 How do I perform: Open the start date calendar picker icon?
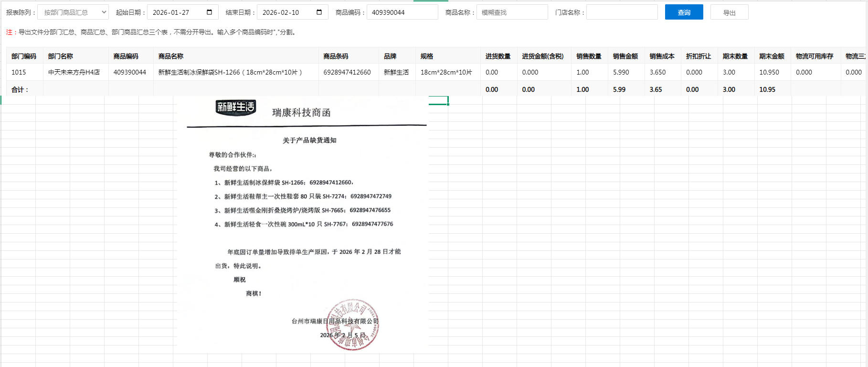[209, 12]
